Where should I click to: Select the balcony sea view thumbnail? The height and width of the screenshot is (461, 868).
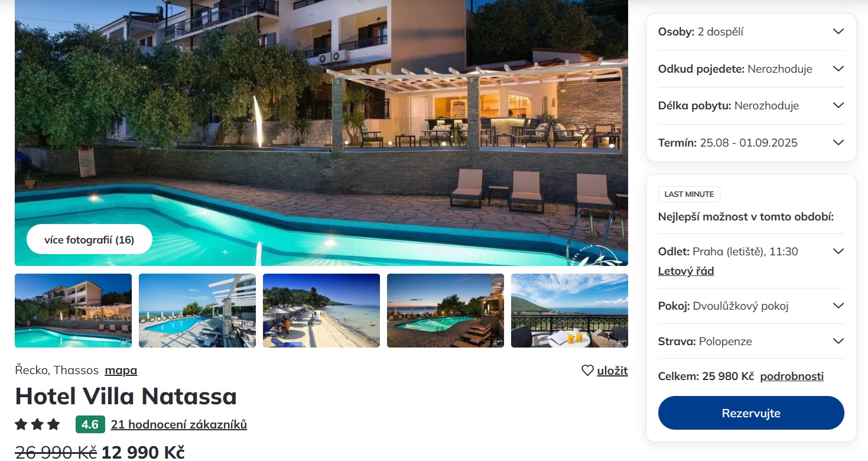(570, 310)
